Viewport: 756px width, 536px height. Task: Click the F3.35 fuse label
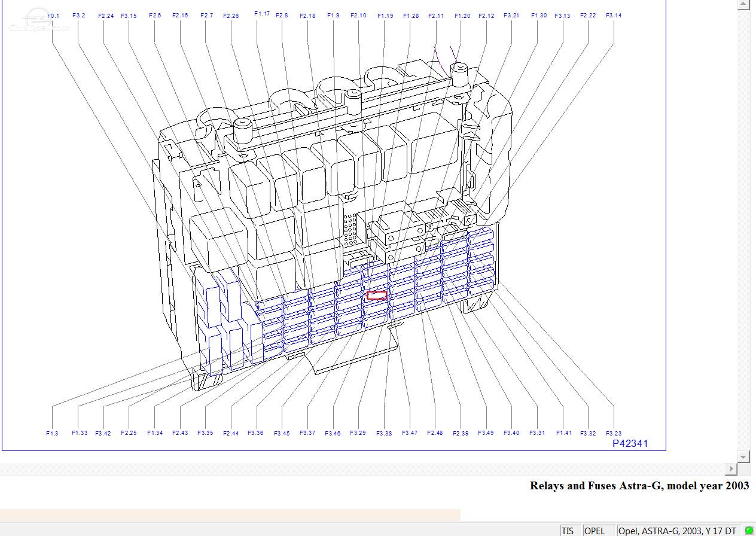205,433
